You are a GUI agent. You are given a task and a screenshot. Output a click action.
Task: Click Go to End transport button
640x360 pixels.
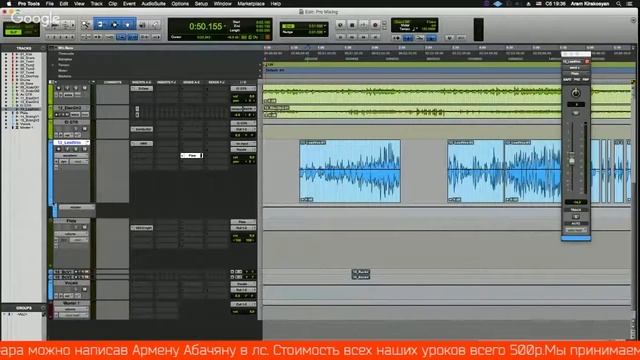click(375, 37)
